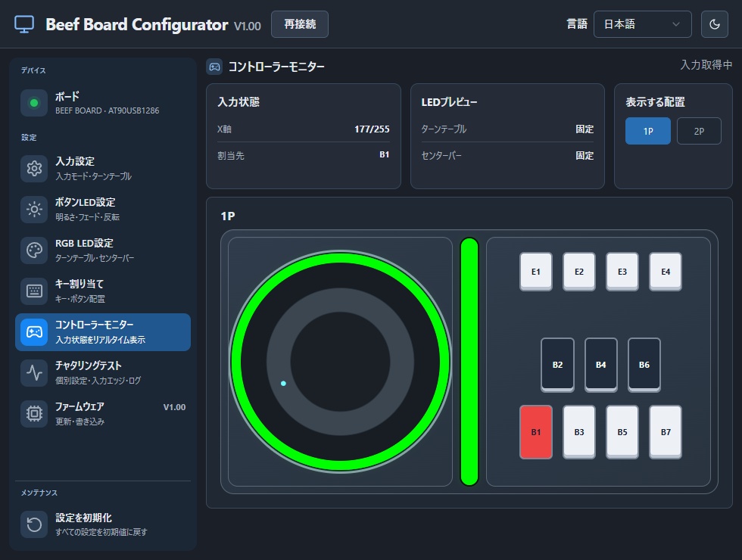This screenshot has width=742, height=560.
Task: Open the キー割り当て menu label
Action: [79, 284]
